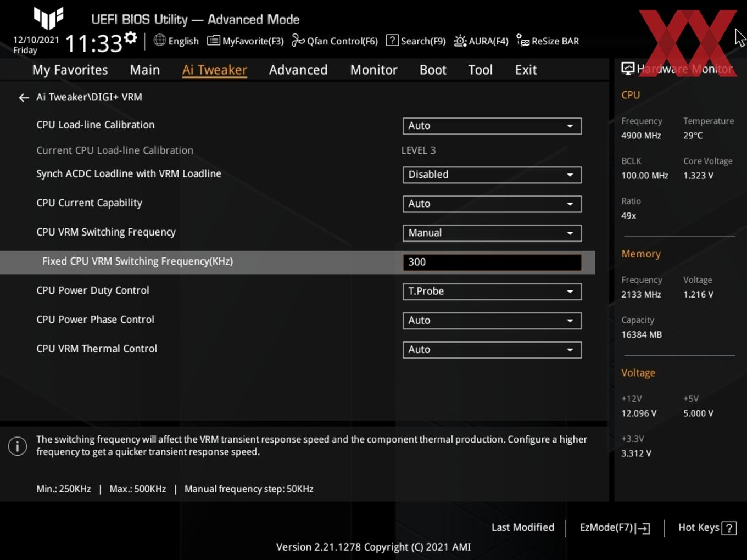747x560 pixels.
Task: Click the Hot Keys question mark icon
Action: click(729, 528)
